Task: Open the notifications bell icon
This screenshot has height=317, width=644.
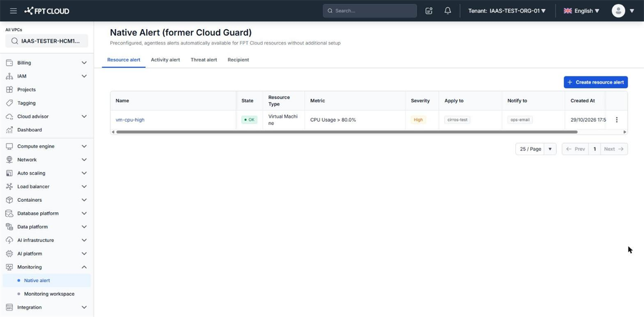Action: point(448,11)
